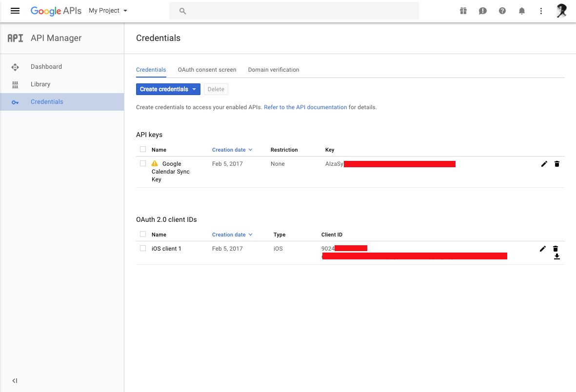Follow the Refer to the API documentation link
The width and height of the screenshot is (576, 392).
pyautogui.click(x=305, y=107)
